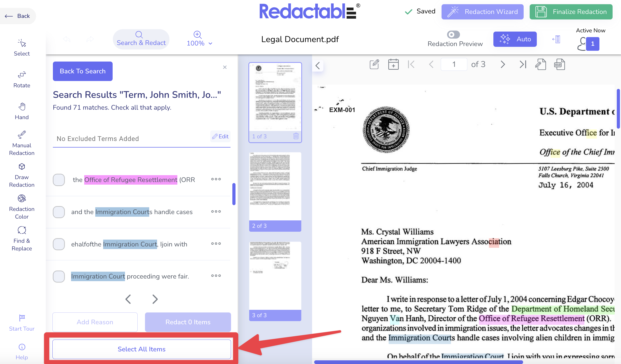This screenshot has width=621, height=364.
Task: Check the 'Immigration Court proceeding were fair' result
Action: pyautogui.click(x=59, y=276)
